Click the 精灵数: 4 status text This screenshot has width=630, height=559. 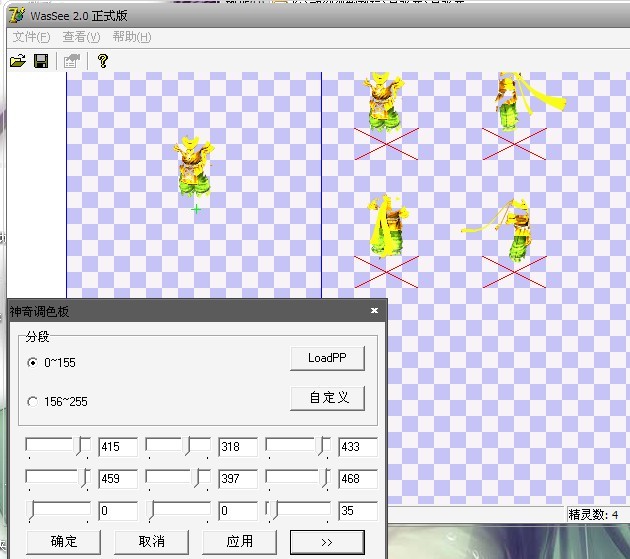point(593,515)
